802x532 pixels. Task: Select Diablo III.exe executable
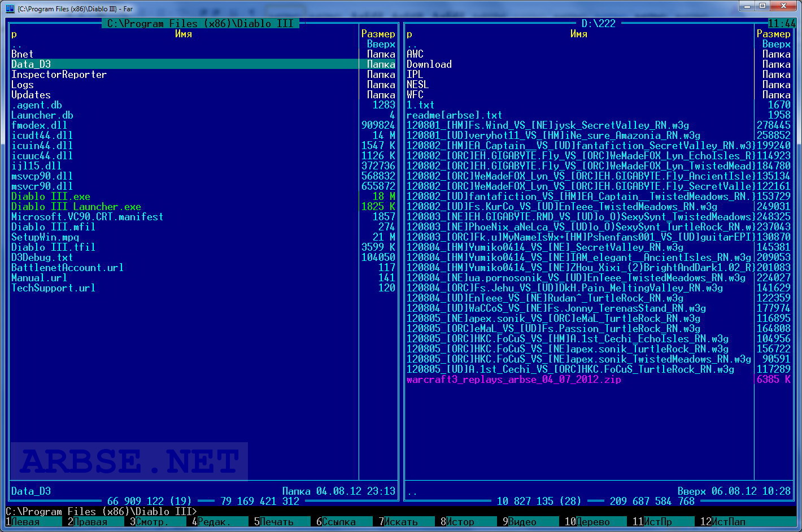51,197
